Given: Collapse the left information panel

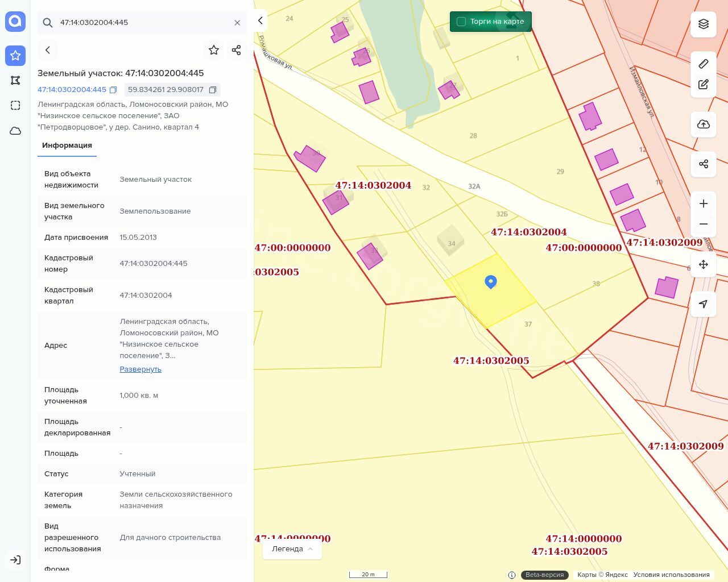Looking at the screenshot, I should [x=260, y=20].
